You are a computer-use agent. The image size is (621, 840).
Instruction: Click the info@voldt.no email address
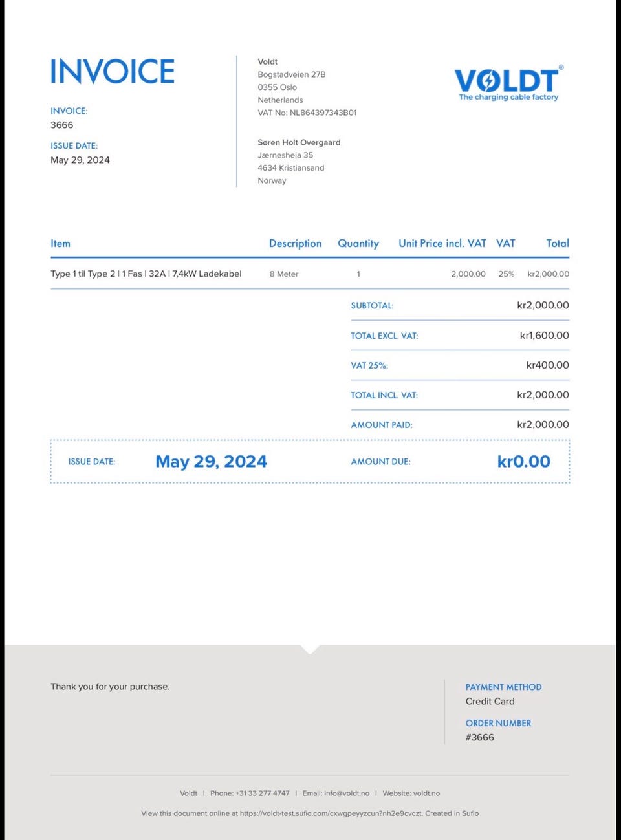[x=347, y=793]
